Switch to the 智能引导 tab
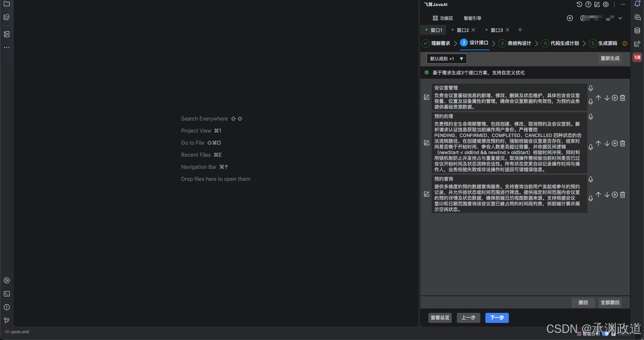 point(472,18)
